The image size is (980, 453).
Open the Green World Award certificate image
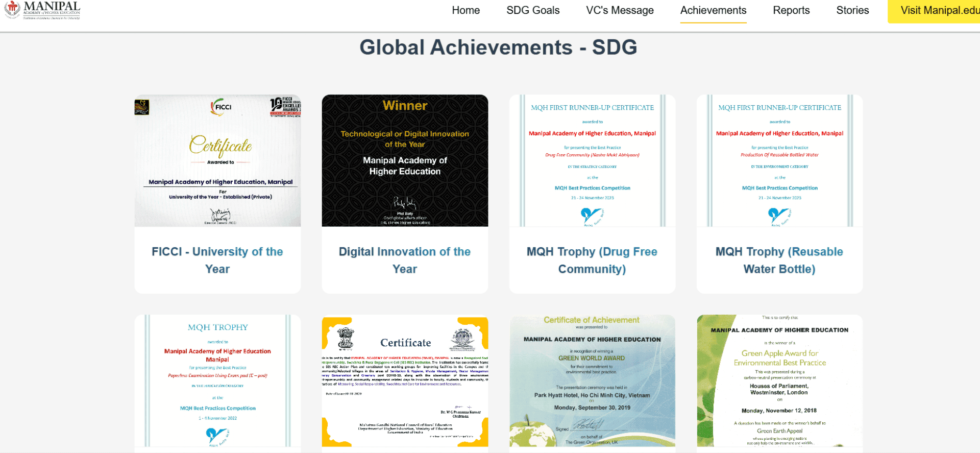[592, 381]
